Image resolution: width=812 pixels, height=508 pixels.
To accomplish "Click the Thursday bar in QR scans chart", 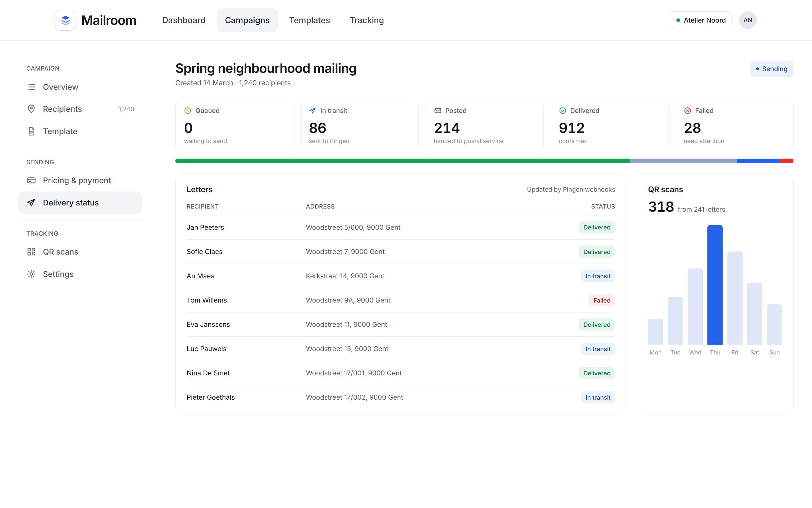I will [x=715, y=285].
